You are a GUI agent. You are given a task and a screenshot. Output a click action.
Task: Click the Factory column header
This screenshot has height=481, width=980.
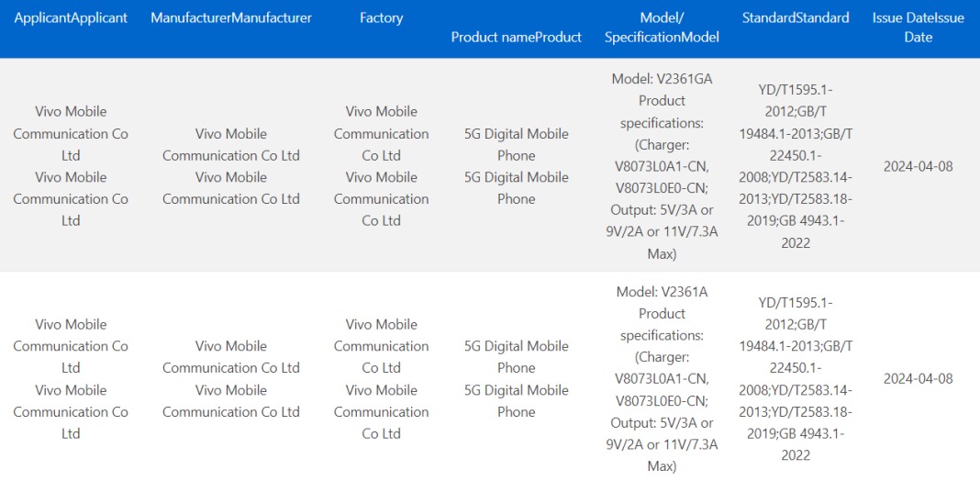tap(381, 18)
